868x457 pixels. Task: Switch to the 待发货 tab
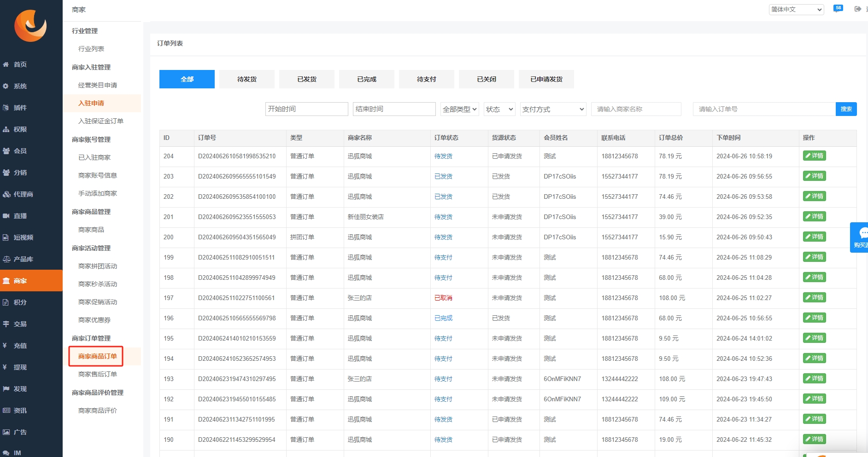coord(247,79)
